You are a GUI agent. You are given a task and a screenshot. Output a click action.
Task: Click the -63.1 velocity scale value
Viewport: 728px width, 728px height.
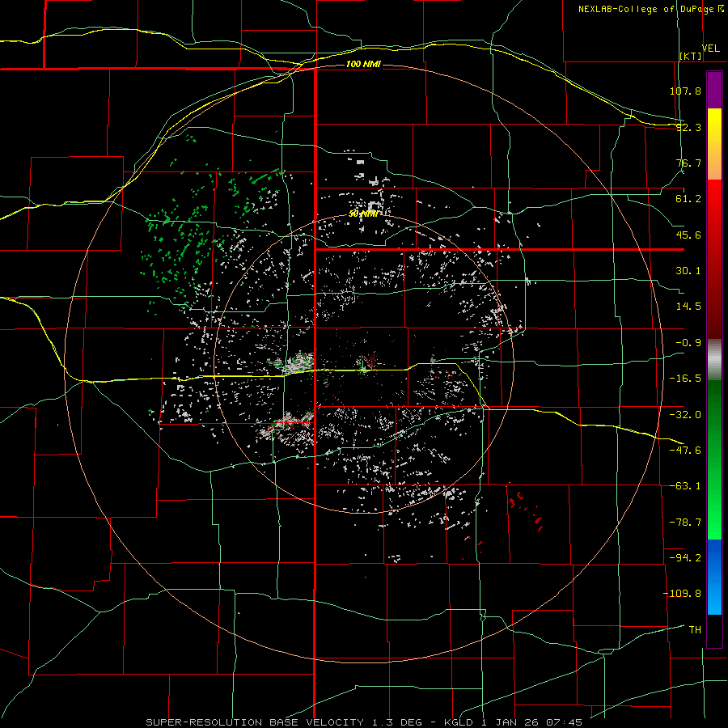[x=685, y=486]
